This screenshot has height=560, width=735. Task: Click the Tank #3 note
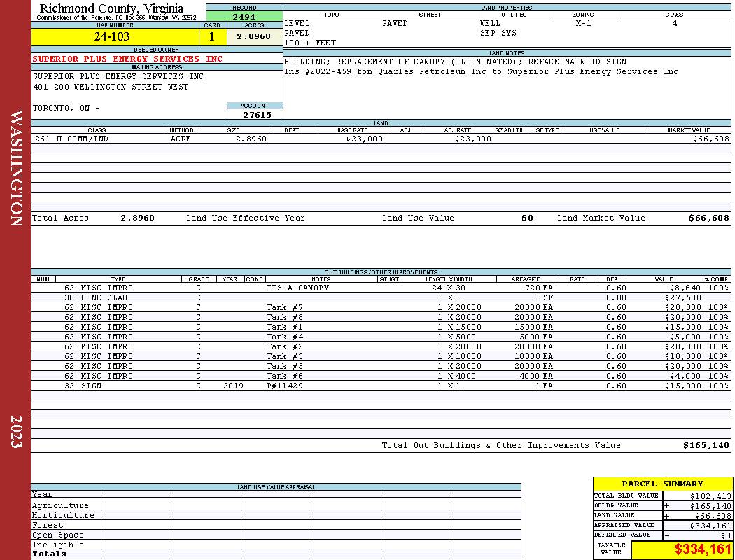tap(284, 356)
